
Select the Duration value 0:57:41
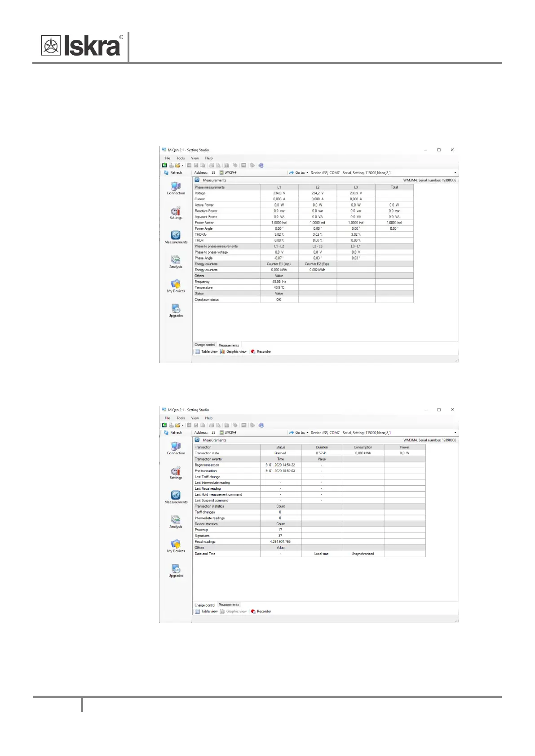point(322,453)
